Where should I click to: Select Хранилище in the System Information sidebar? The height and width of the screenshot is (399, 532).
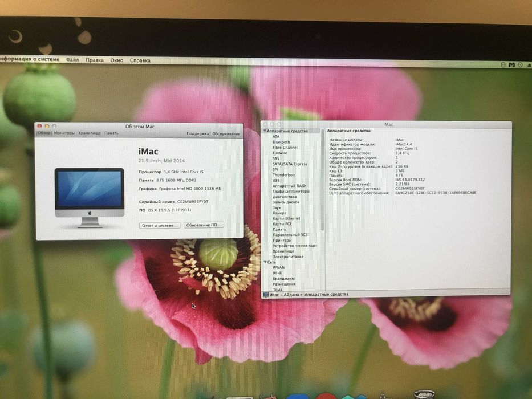point(283,251)
